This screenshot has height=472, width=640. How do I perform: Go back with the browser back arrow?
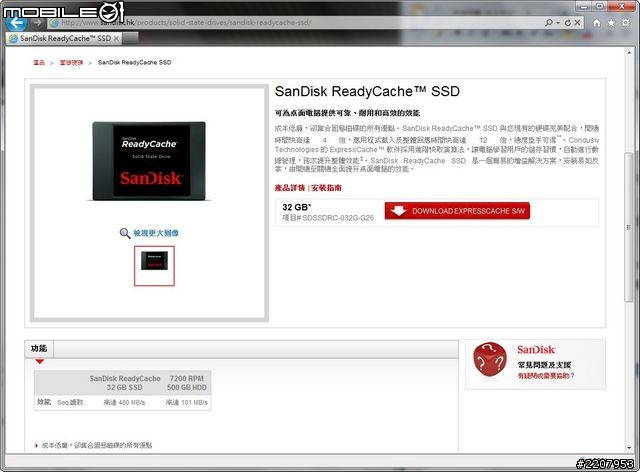(x=16, y=22)
